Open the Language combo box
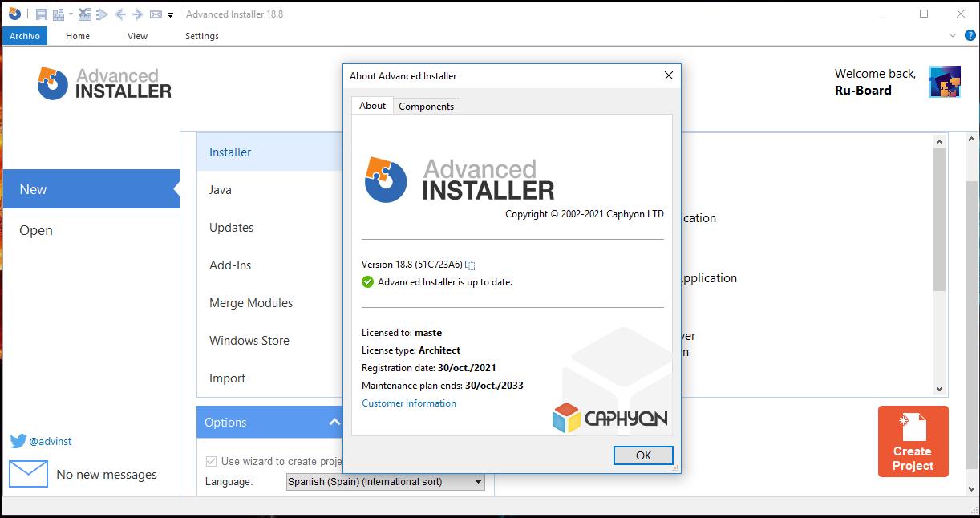The image size is (980, 518). [386, 482]
